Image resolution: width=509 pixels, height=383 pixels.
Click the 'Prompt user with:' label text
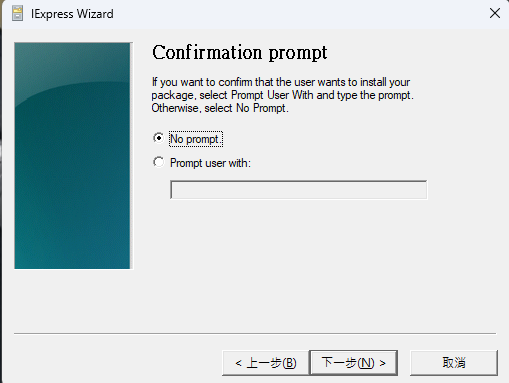pyautogui.click(x=210, y=163)
